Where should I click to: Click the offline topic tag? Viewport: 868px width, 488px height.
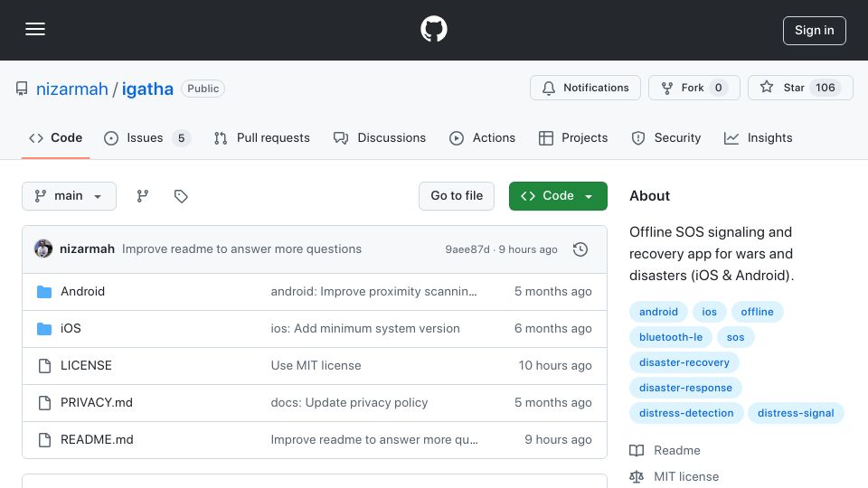pos(757,312)
